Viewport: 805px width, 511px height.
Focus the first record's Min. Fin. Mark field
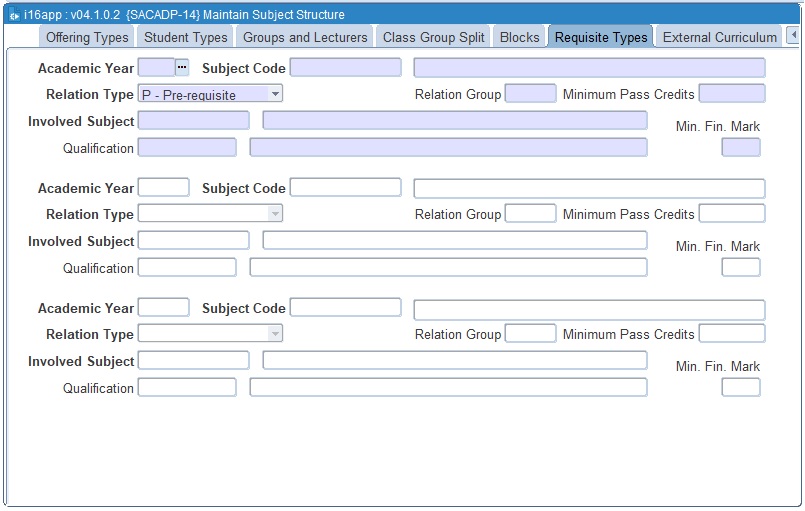741,148
